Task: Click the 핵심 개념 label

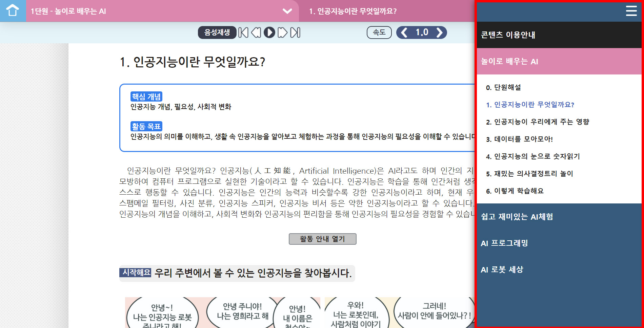Action: coord(146,97)
